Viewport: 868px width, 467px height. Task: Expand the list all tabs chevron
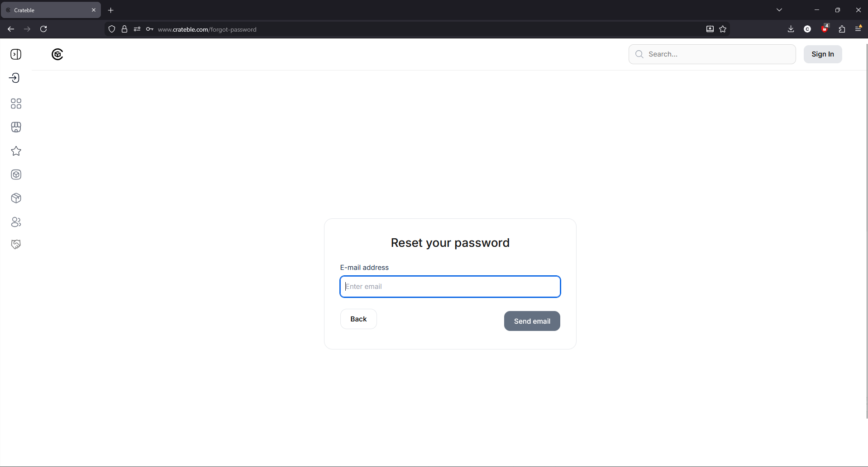click(779, 10)
